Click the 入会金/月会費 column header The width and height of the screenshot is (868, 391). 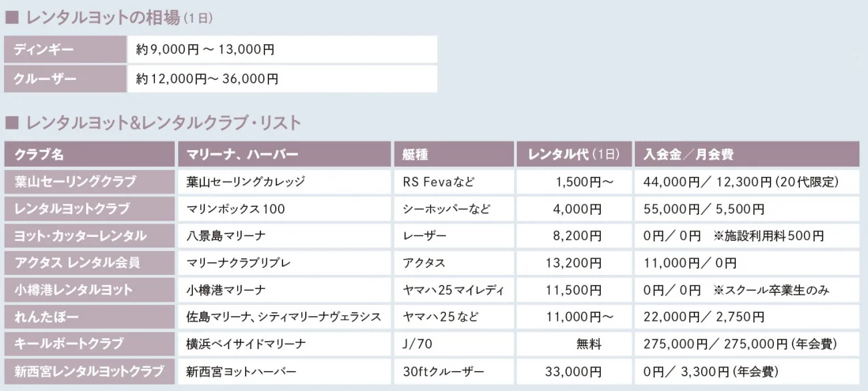click(x=747, y=154)
